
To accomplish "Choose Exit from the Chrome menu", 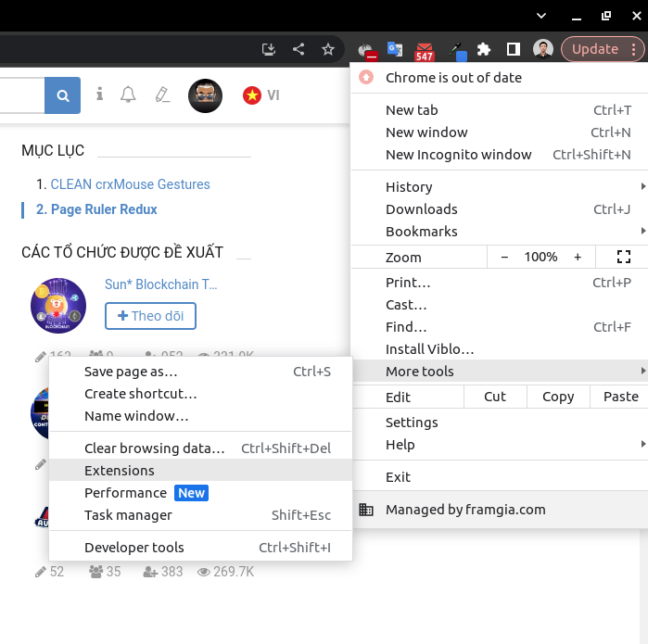I will coord(500,477).
